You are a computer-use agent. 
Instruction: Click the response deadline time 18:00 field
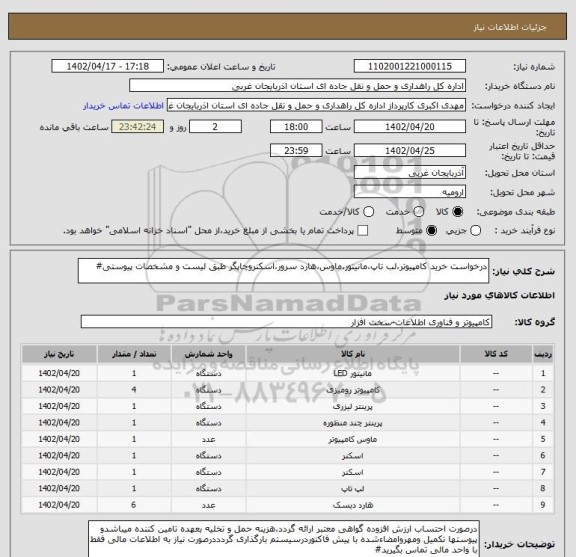coord(296,127)
